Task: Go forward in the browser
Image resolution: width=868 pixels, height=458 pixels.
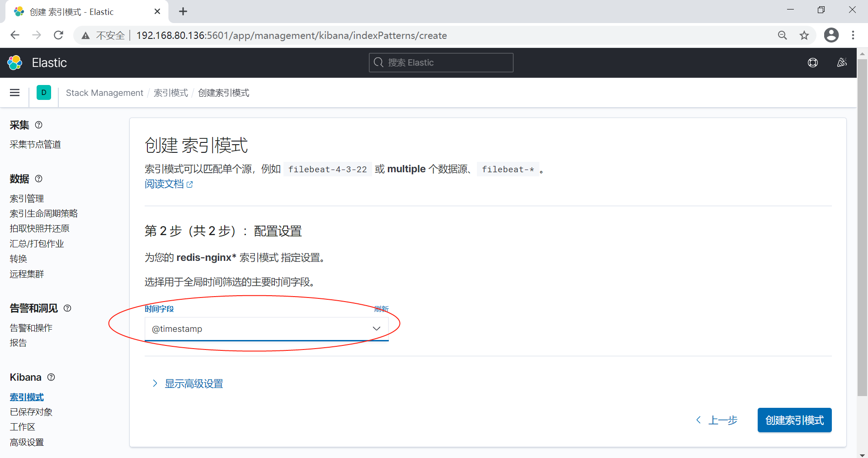Action: pyautogui.click(x=37, y=35)
